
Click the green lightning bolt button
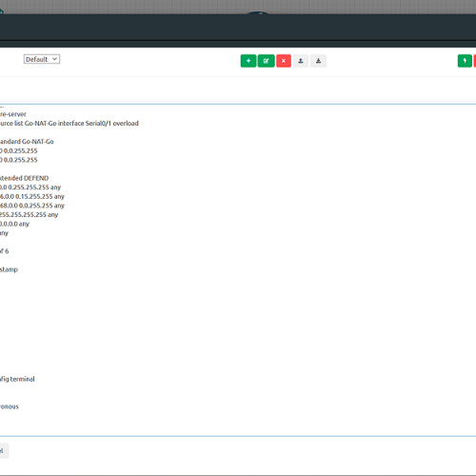tap(465, 61)
